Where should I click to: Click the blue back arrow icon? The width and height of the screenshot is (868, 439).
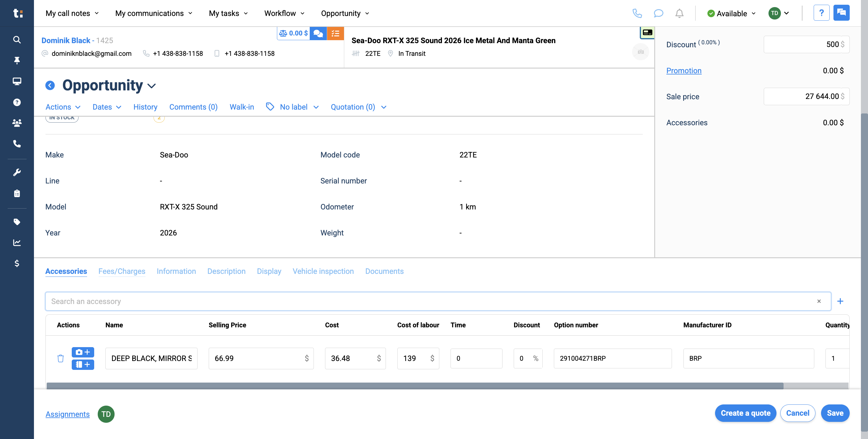pos(50,85)
